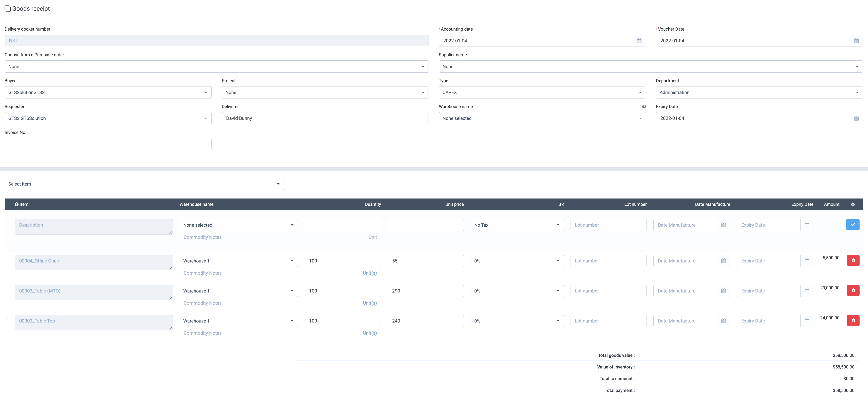Open Date Manufacture calendar for Office Chair
The image size is (868, 403).
723,261
